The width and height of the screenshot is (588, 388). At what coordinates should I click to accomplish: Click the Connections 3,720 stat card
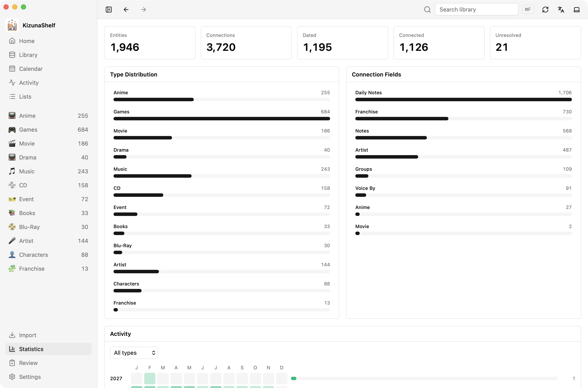[246, 43]
